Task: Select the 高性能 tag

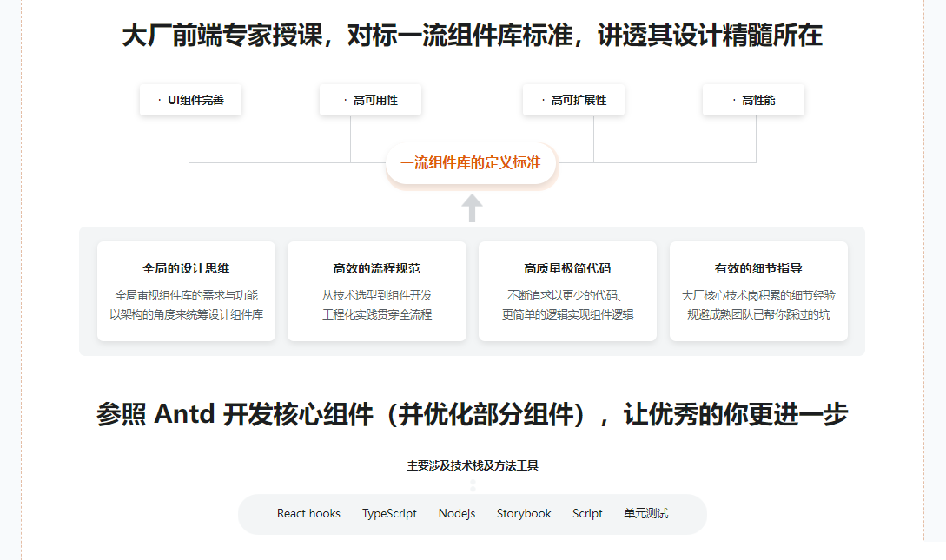Action: (754, 101)
